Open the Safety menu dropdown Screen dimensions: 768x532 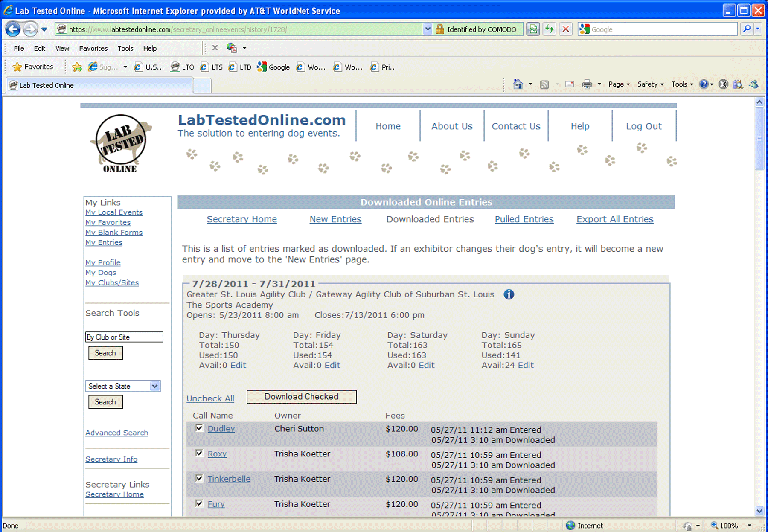pos(651,84)
